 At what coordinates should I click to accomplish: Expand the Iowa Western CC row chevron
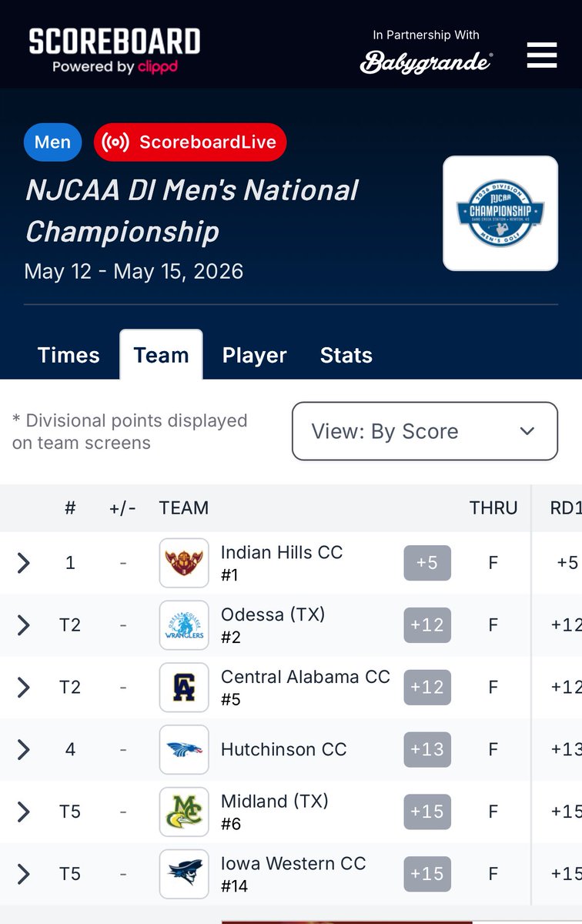coord(23,874)
